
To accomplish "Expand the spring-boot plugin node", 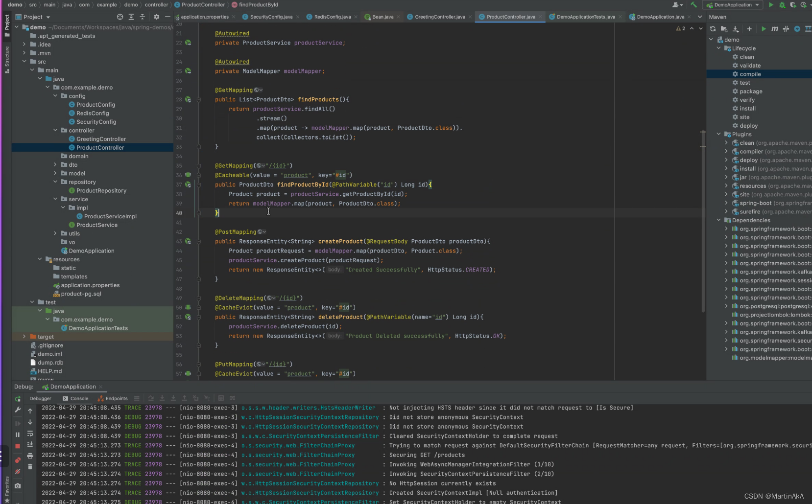I will coord(726,203).
